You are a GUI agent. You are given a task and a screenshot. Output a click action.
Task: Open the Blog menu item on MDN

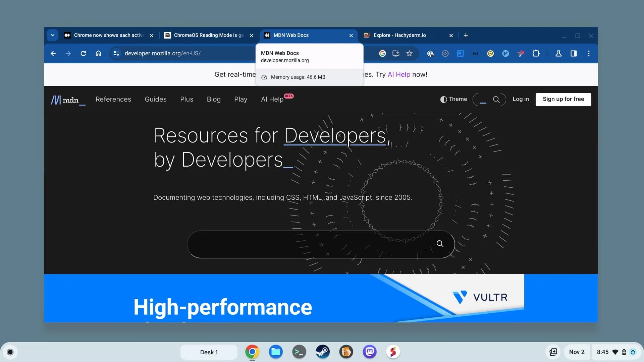tap(214, 99)
